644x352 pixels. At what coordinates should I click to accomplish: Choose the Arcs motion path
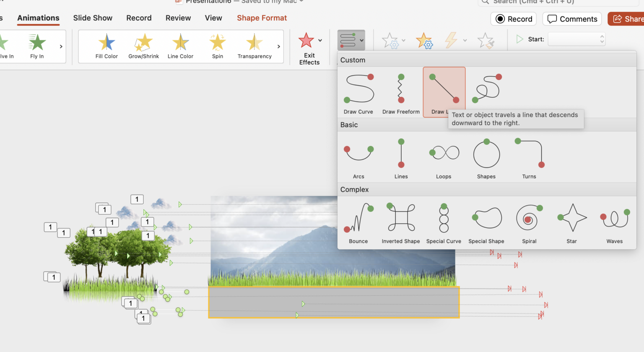[358, 158]
